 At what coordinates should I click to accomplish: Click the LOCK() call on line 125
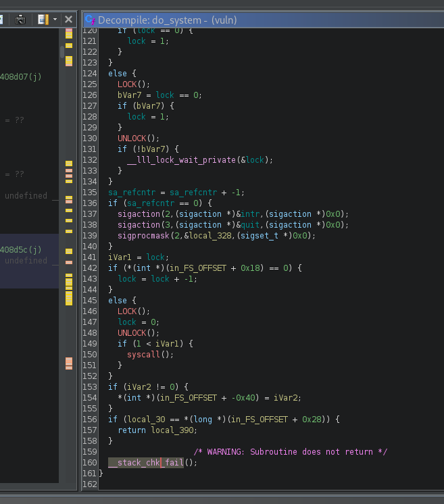[128, 84]
